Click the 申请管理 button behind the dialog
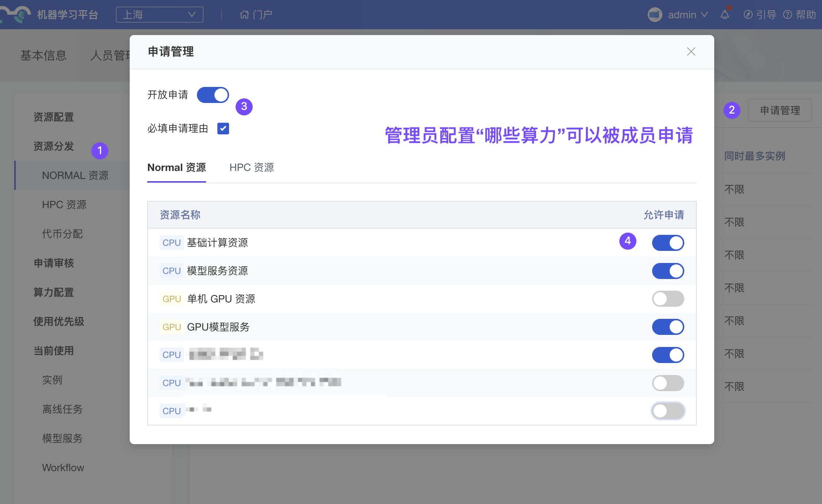The width and height of the screenshot is (822, 504). [x=780, y=110]
